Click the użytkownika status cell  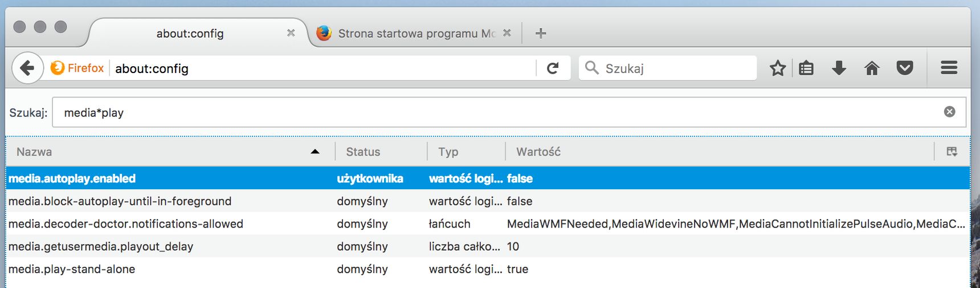coord(370,179)
